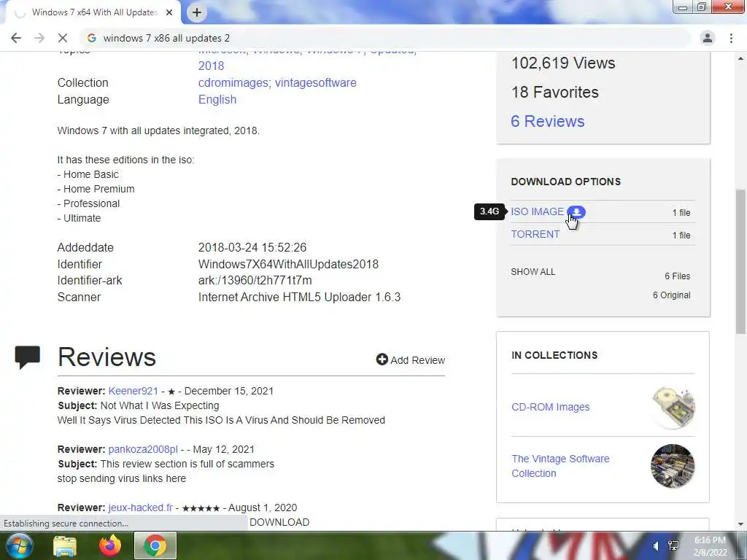Image resolution: width=747 pixels, height=560 pixels.
Task: Click the English language link
Action: [x=217, y=99]
